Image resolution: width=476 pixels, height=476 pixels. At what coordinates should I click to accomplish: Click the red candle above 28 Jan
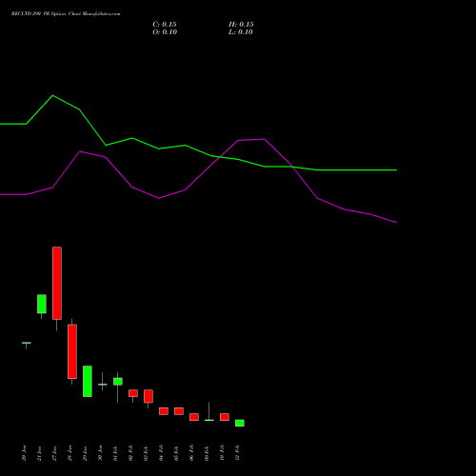coord(72,351)
